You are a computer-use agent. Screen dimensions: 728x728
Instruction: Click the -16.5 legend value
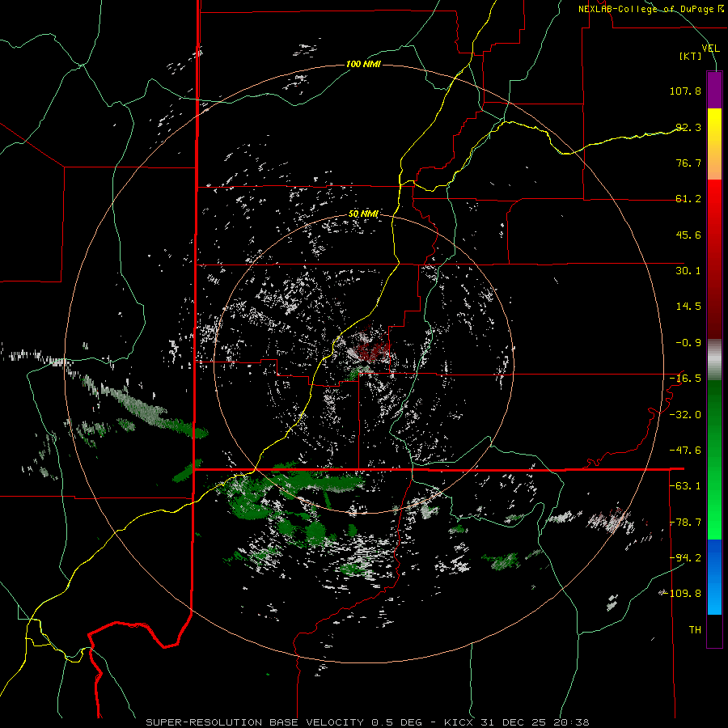(x=685, y=379)
